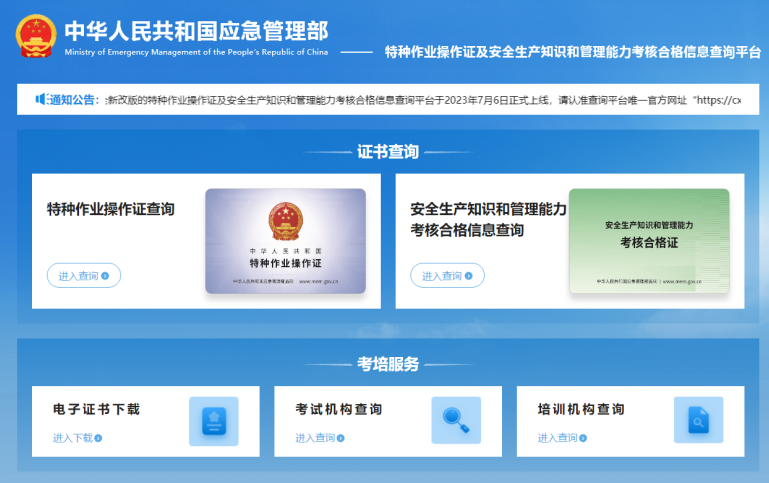This screenshot has width=769, height=483.
Task: Click the 电子证书下载 certificate icon tile
Action: point(213,420)
